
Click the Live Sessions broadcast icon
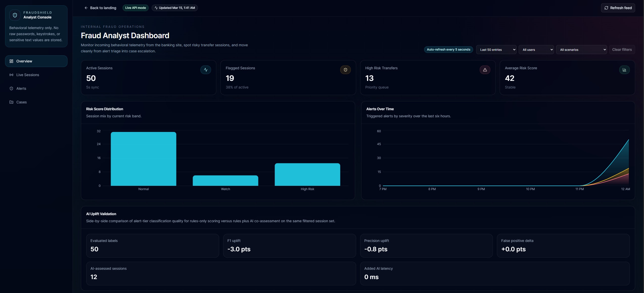pyautogui.click(x=11, y=75)
